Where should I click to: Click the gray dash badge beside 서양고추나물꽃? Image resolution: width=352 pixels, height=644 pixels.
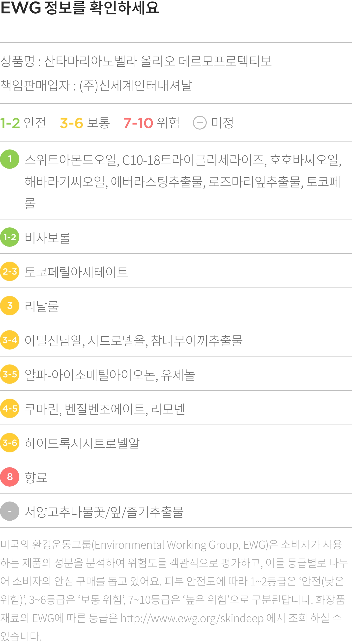pyautogui.click(x=10, y=511)
